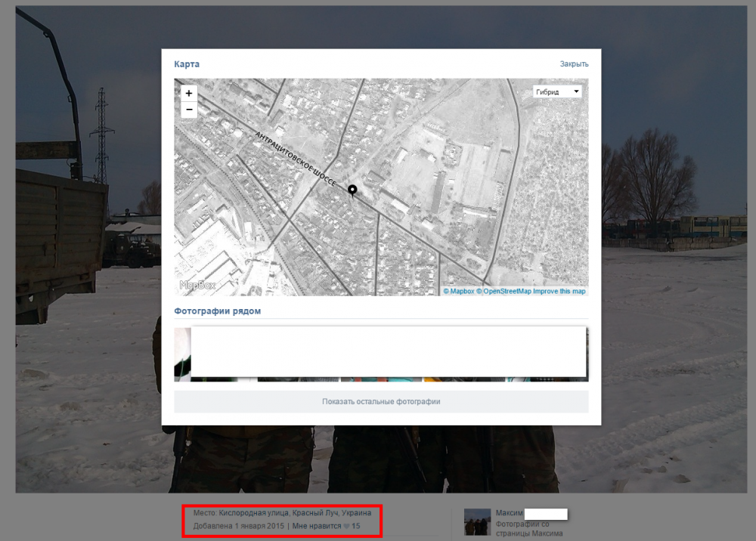
Task: Open the leftmost nearby photo thumbnail
Action: (182, 354)
